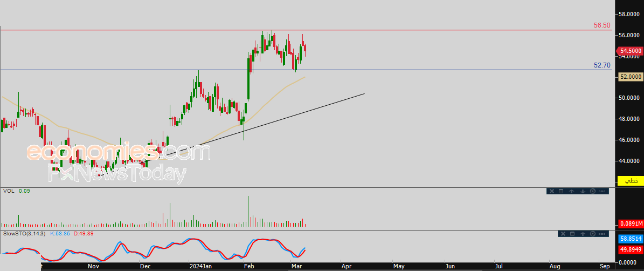
Task: Maximize the VOL indicator panel
Action: pyautogui.click(x=561, y=191)
